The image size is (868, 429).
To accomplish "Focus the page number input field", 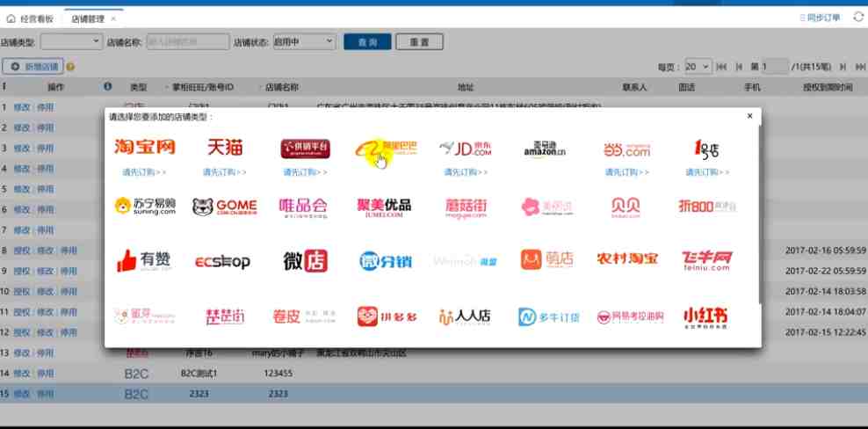I will point(775,67).
